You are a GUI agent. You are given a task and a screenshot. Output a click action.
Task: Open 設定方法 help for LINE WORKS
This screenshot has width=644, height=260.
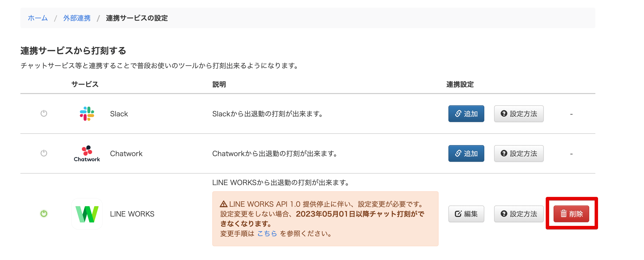coord(519,214)
